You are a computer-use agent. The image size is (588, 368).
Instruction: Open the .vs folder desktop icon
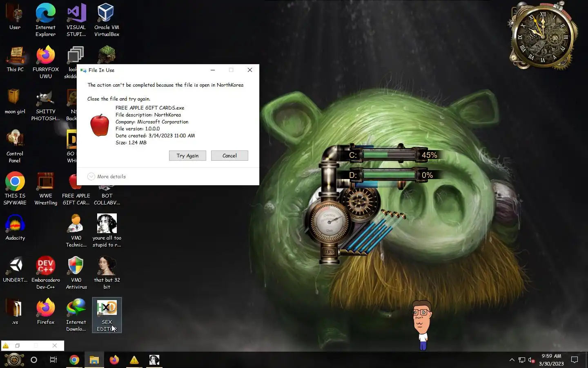15,312
